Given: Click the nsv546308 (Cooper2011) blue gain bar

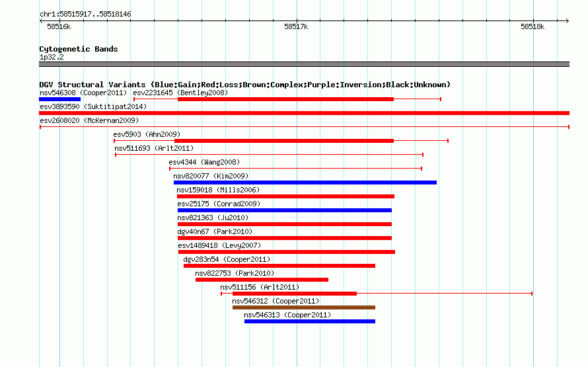Looking at the screenshot, I should point(59,99).
